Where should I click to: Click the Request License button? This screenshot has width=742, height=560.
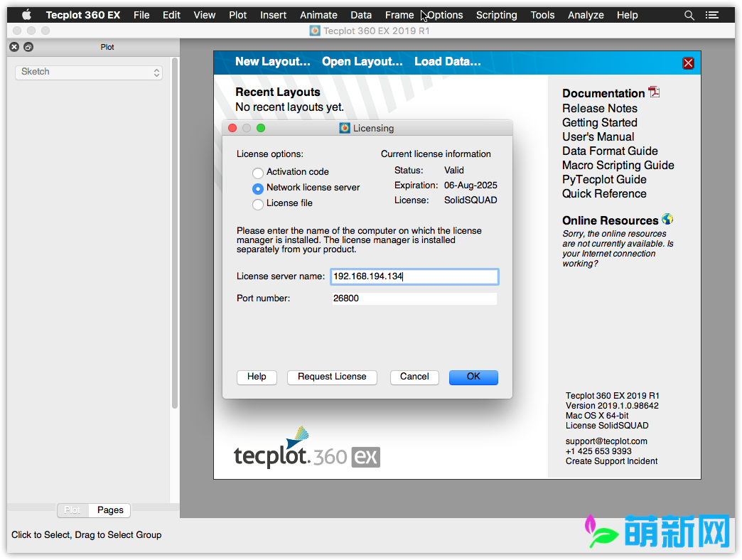(332, 377)
